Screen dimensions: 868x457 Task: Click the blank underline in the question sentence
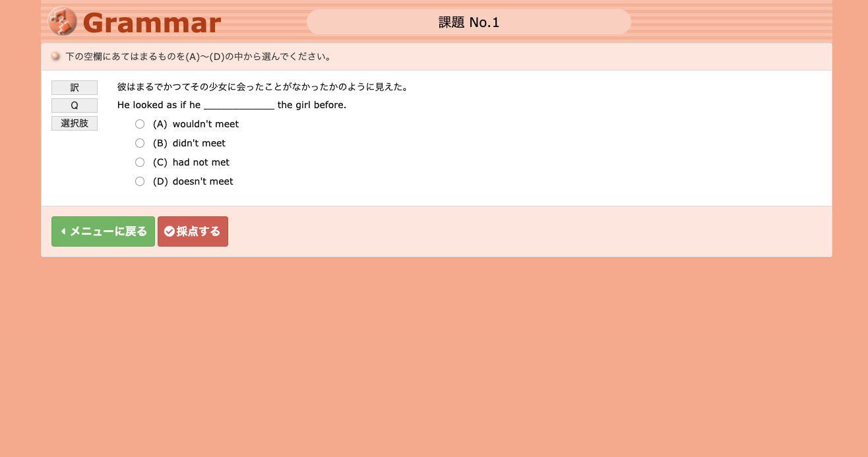pos(239,106)
